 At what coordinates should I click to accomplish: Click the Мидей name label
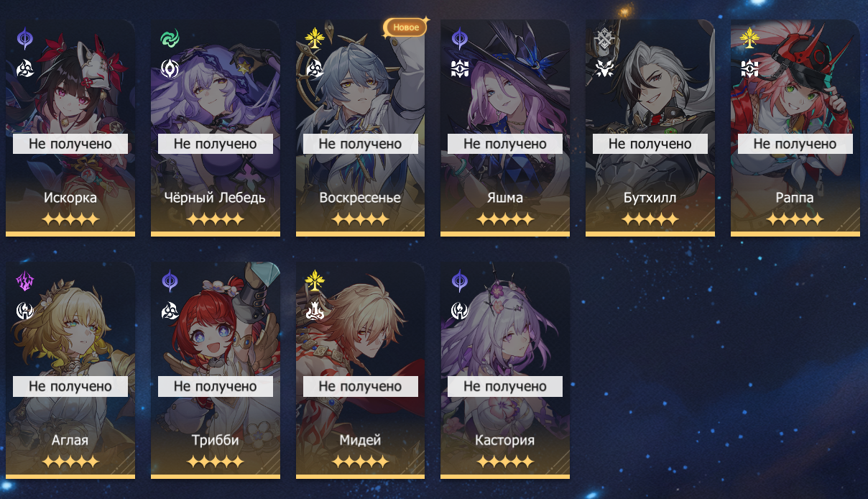tap(360, 440)
